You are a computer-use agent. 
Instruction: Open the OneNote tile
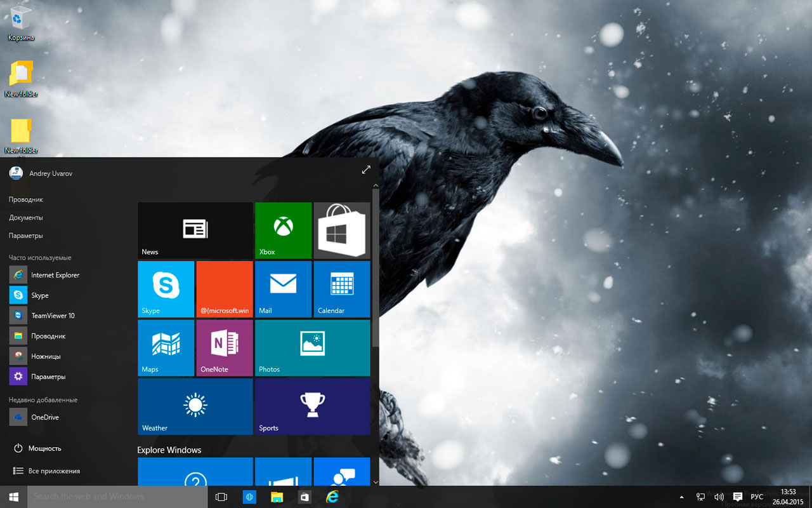(x=225, y=348)
